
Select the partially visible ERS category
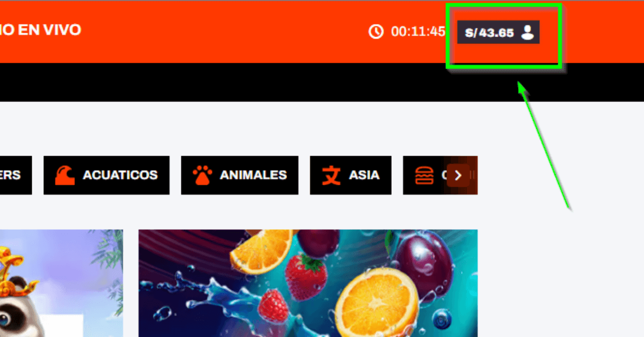[x=16, y=175]
